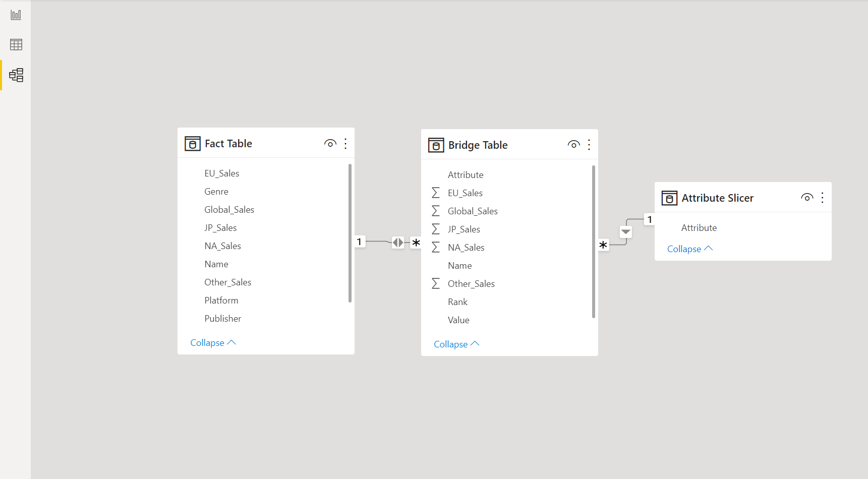This screenshot has width=868, height=479.
Task: Switch to the Data view icon
Action: [x=16, y=45]
